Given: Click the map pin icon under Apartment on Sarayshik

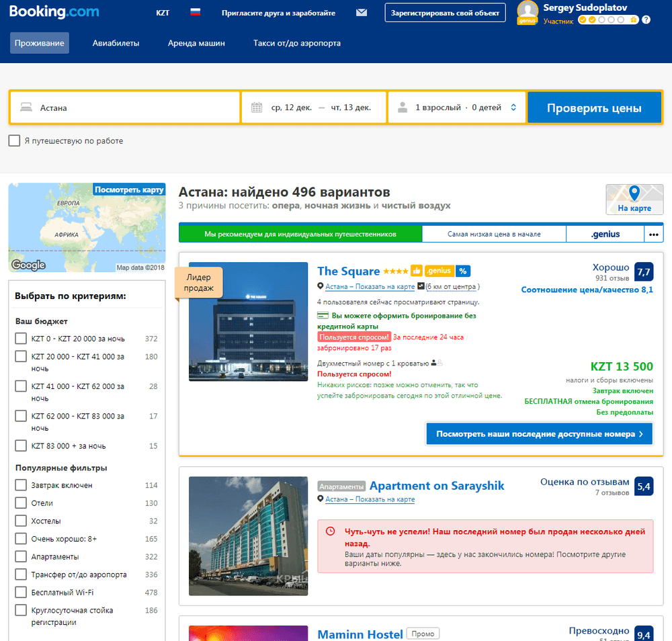Looking at the screenshot, I should [320, 499].
